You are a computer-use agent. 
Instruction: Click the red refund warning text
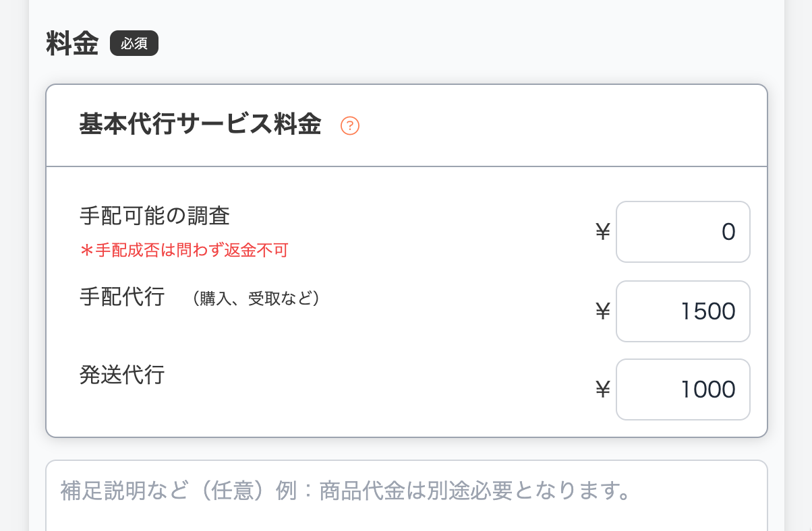coord(182,249)
